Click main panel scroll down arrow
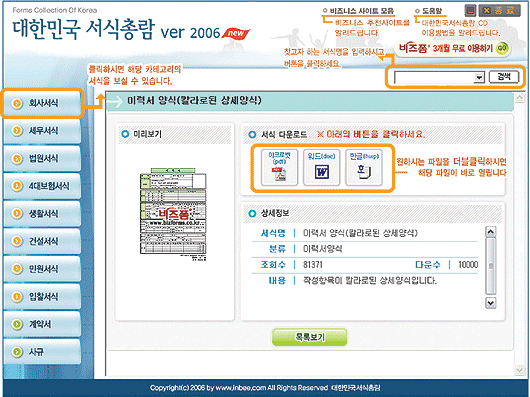Image resolution: width=530 pixels, height=397 pixels. [x=519, y=370]
